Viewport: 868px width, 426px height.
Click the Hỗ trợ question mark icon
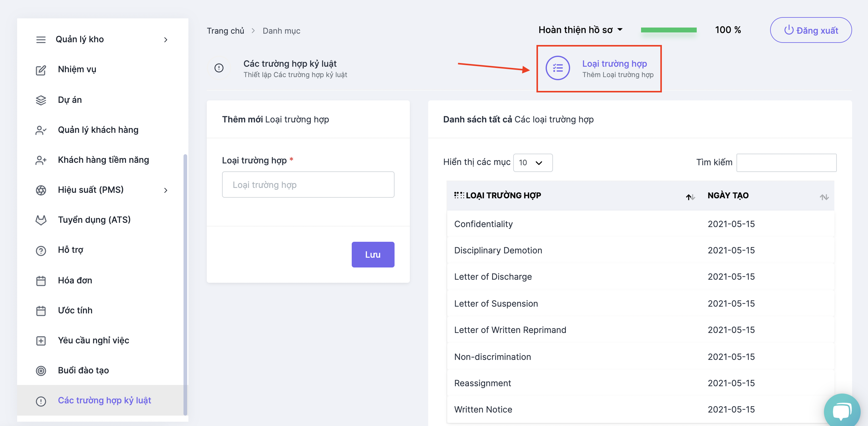[41, 251]
